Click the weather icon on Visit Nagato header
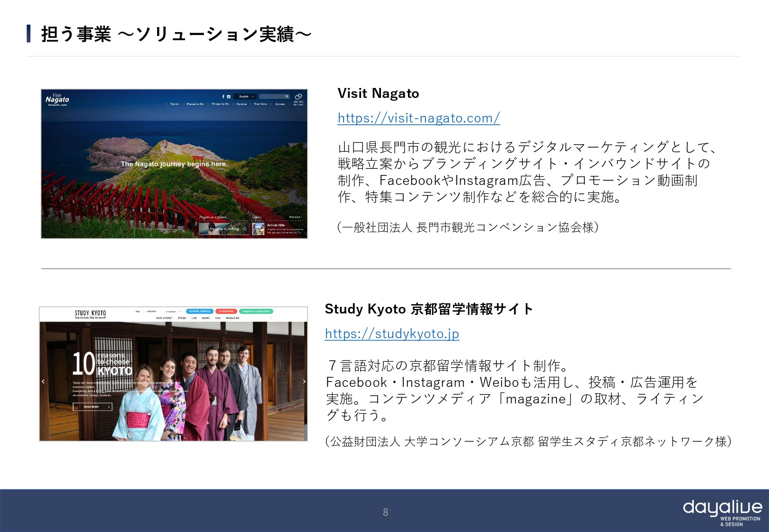 tap(299, 96)
